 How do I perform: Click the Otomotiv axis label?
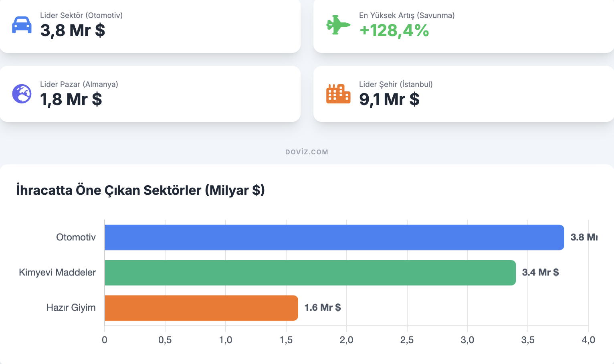[x=76, y=237]
